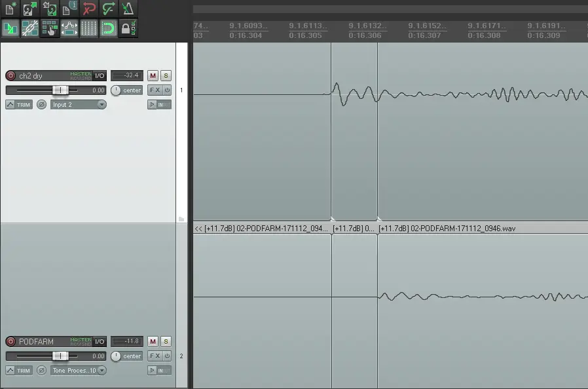
Task: Toggle the grid lines toolbar icon
Action: pos(89,28)
